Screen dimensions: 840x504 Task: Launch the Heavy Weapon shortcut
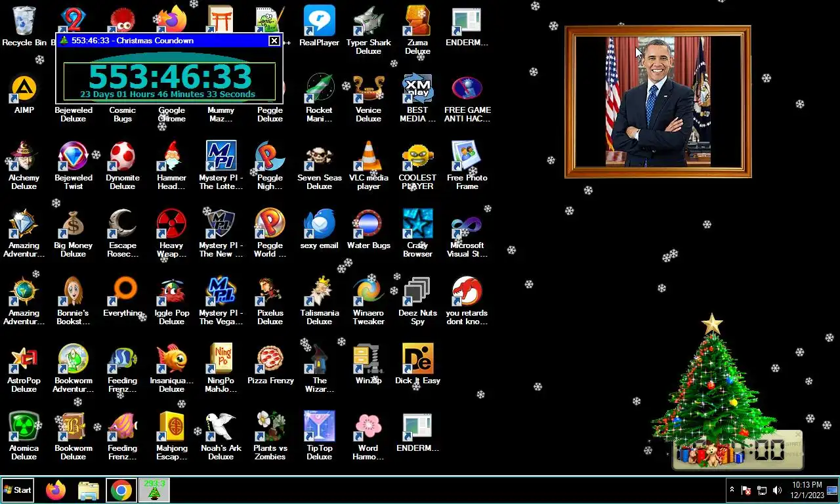tap(172, 233)
